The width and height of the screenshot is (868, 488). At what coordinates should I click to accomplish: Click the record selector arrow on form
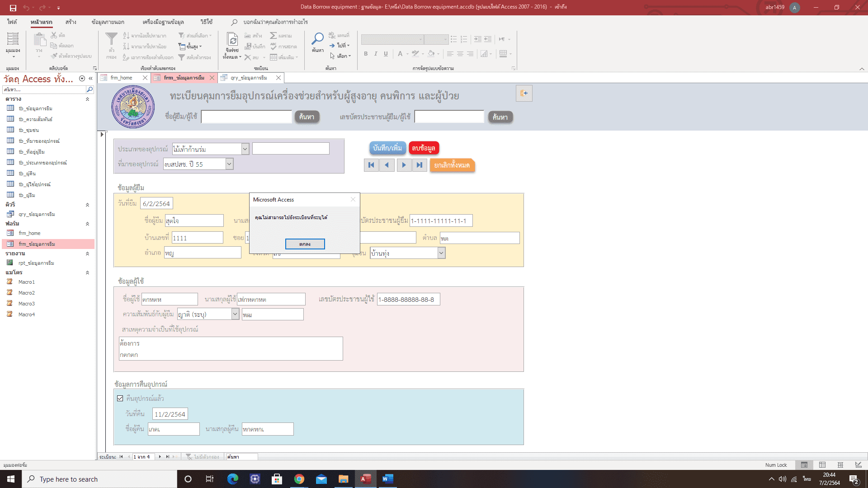coord(102,134)
